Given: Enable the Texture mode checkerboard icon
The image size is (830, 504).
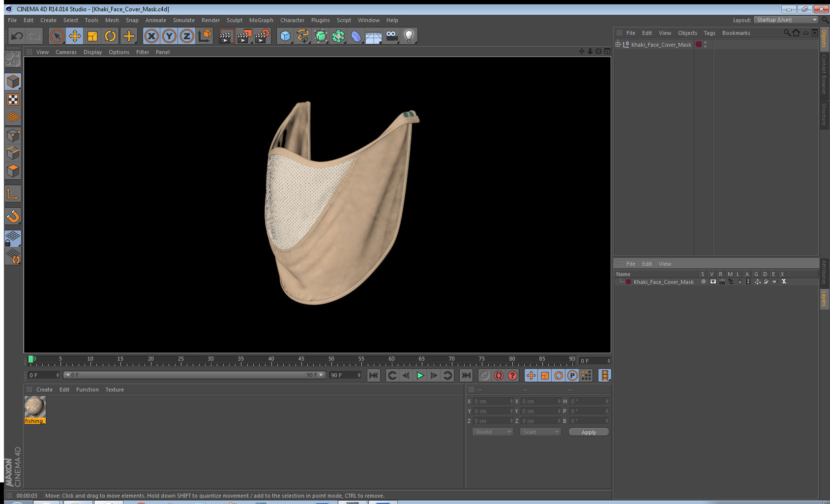Looking at the screenshot, I should click(x=13, y=100).
